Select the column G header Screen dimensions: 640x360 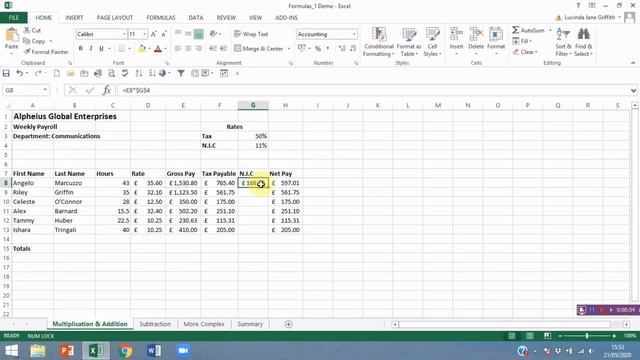pos(253,105)
